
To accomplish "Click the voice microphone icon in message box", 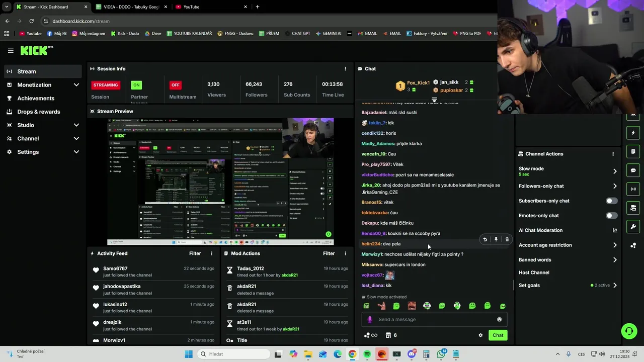I will [x=370, y=319].
